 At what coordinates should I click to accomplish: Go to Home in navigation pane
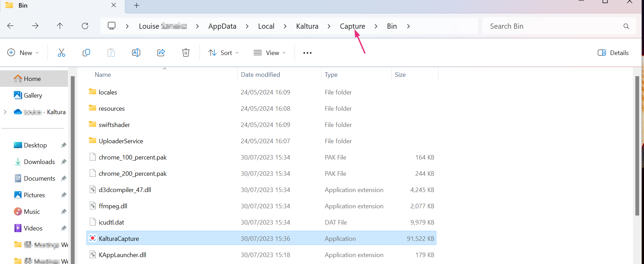(x=34, y=79)
